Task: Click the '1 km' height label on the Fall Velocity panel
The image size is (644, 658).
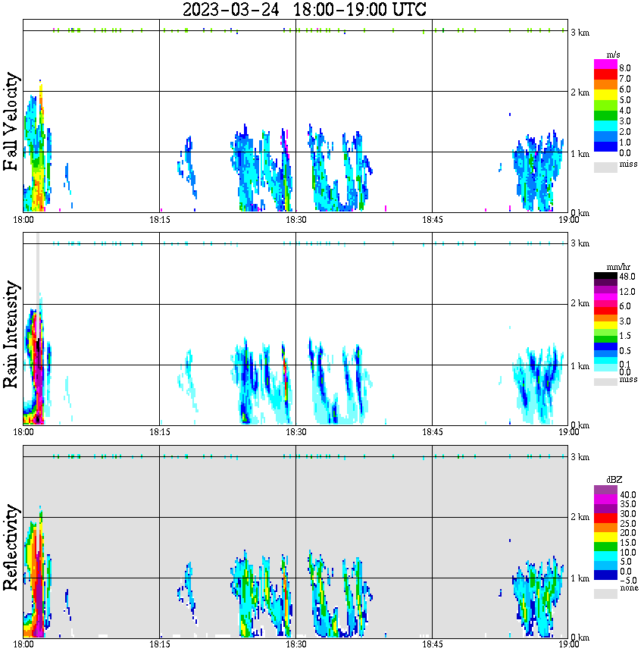Action: (x=580, y=154)
